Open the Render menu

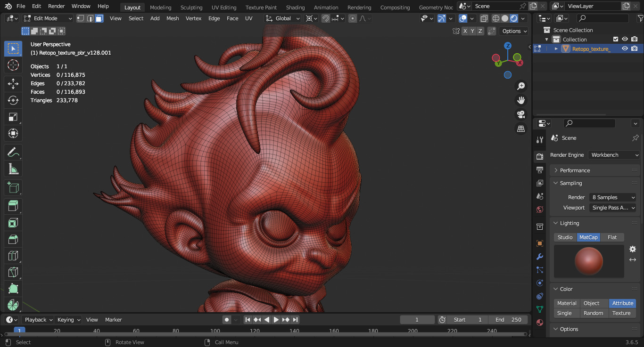pos(57,6)
